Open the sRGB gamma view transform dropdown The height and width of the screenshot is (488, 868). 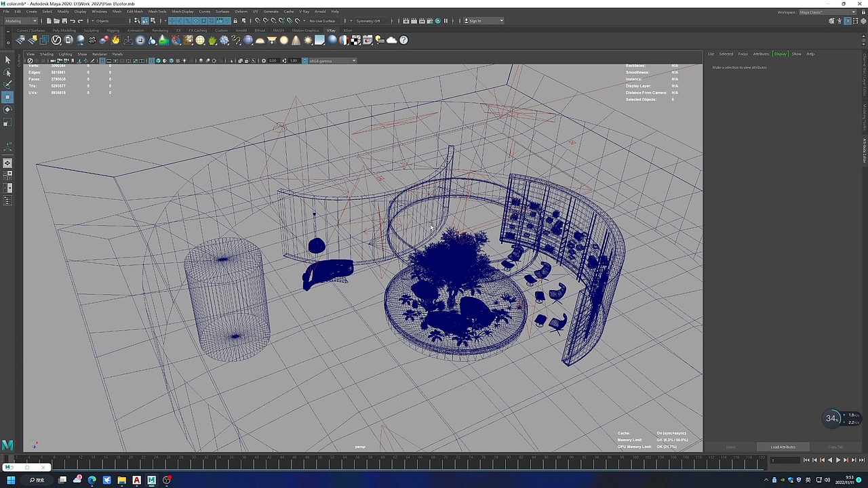(332, 61)
